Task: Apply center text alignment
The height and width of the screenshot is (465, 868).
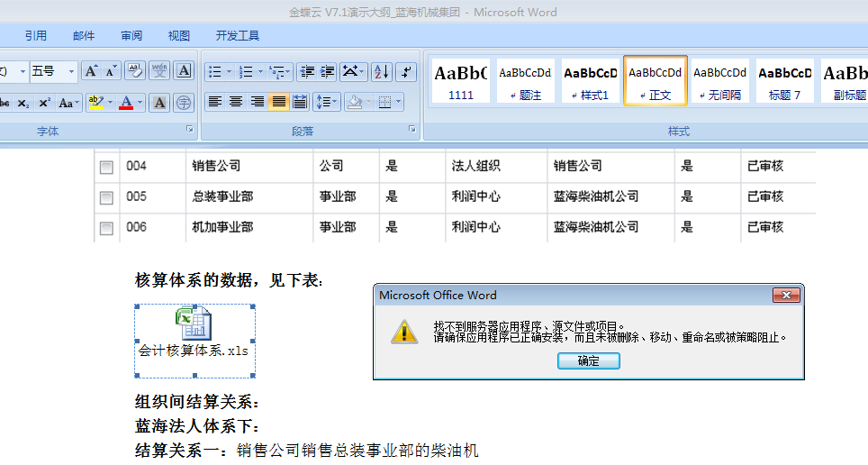Action: (236, 102)
